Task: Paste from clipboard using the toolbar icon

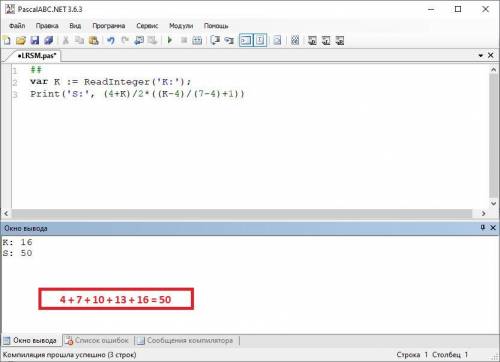Action: tap(94, 41)
